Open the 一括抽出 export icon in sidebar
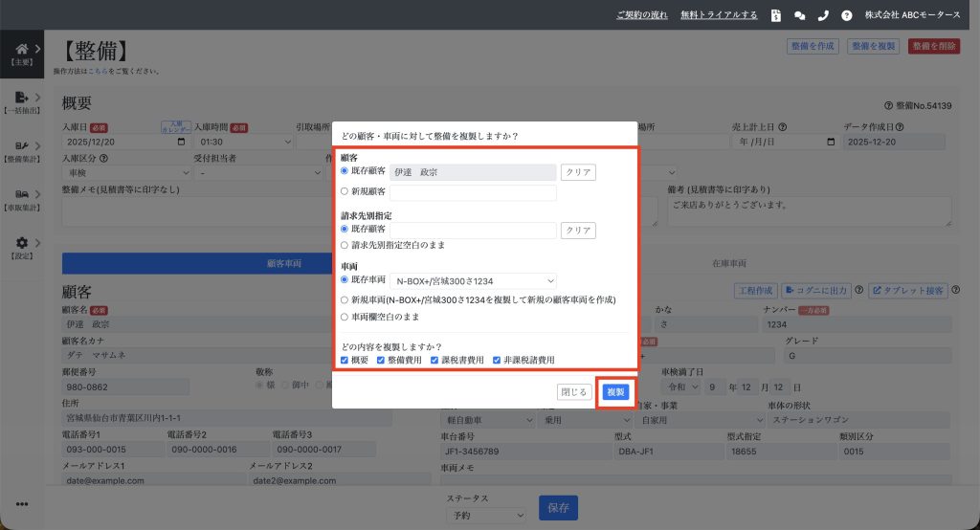 coord(22,97)
